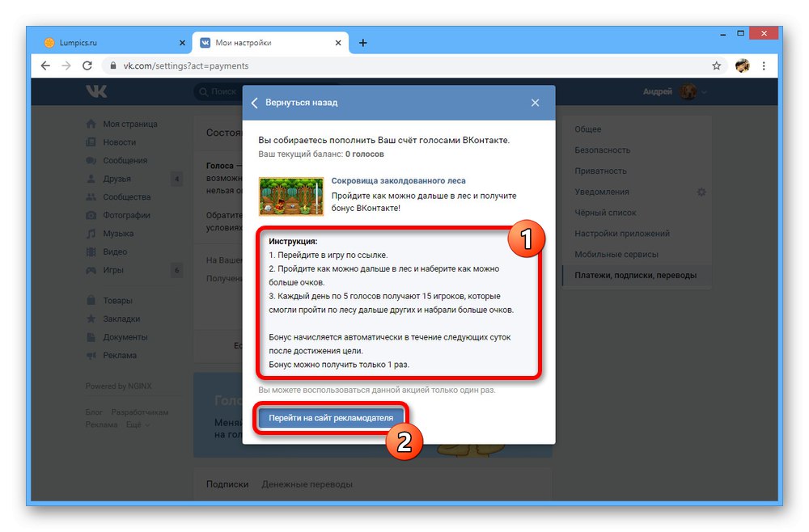Screen dimensions: 809x532
Task: Click the camera icon beside Фотографии
Action: pyautogui.click(x=91, y=215)
